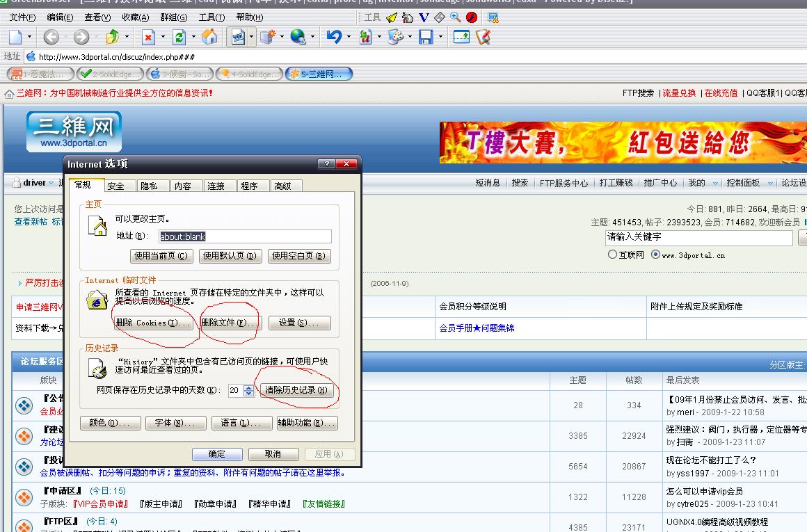Click the magnifier zoom tool icon

pos(456,17)
